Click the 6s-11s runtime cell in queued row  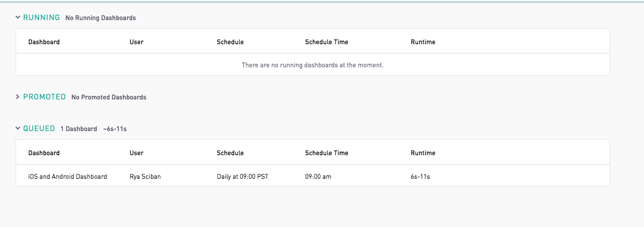pyautogui.click(x=421, y=177)
